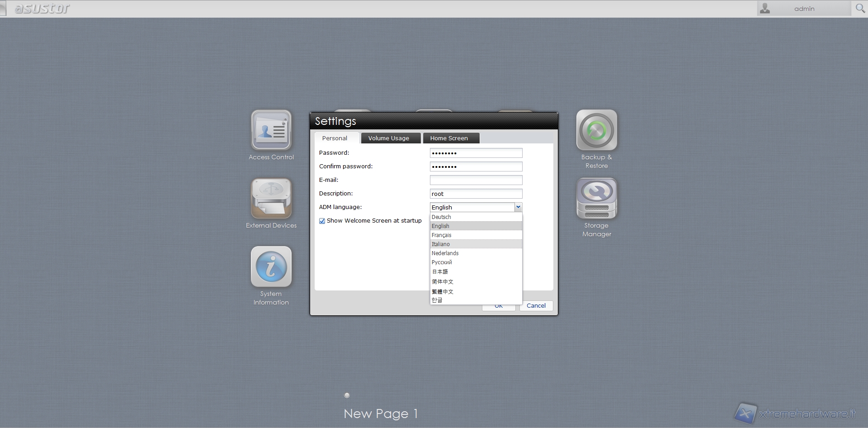Viewport: 868px width, 428px height.
Task: Click the Cancel button in Settings
Action: (x=536, y=306)
